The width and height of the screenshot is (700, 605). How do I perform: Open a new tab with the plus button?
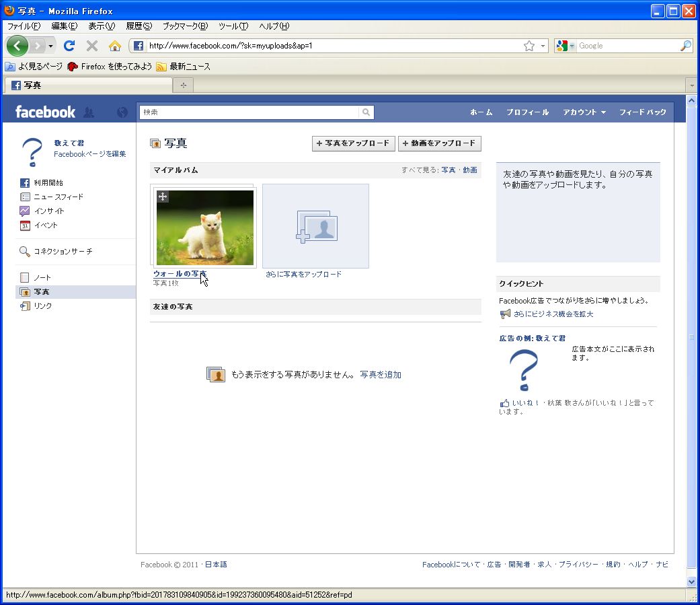click(x=184, y=85)
